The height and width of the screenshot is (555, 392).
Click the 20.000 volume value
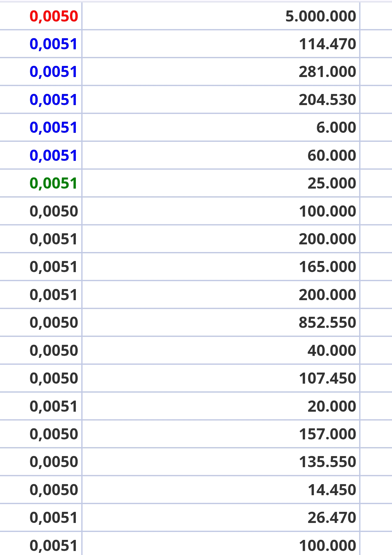[x=332, y=406]
